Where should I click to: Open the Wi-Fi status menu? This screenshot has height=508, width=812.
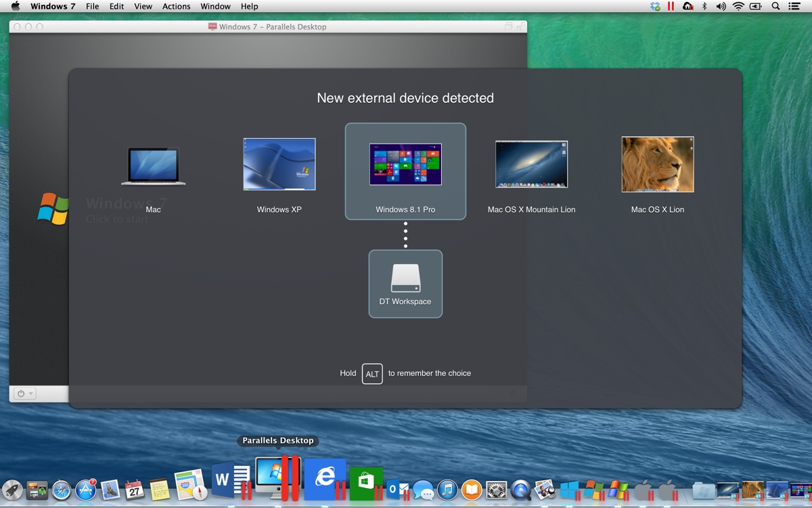(x=738, y=7)
